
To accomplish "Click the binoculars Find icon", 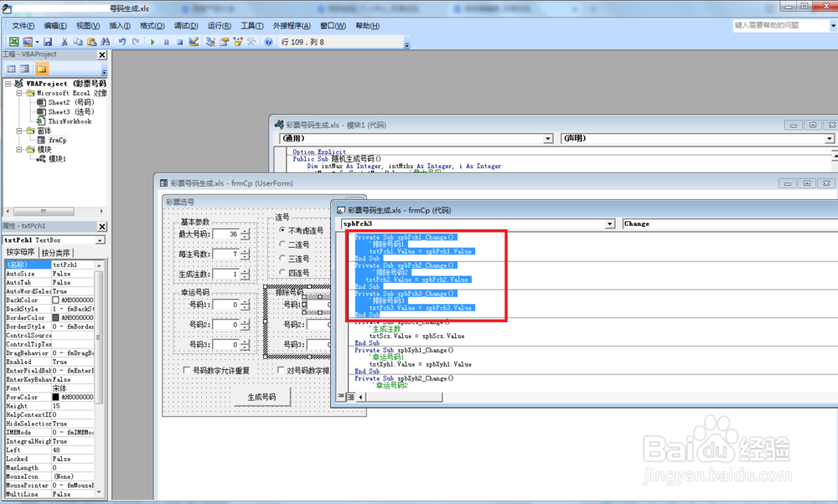I will point(106,42).
